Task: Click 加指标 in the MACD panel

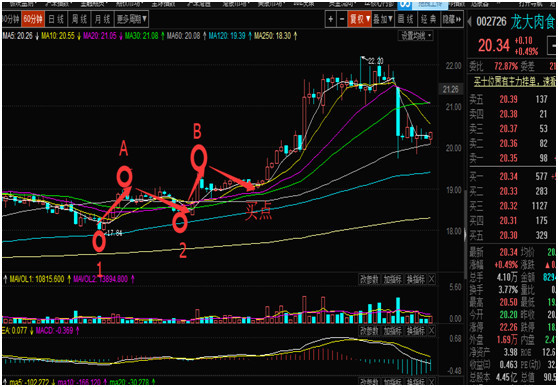Action: (x=393, y=331)
